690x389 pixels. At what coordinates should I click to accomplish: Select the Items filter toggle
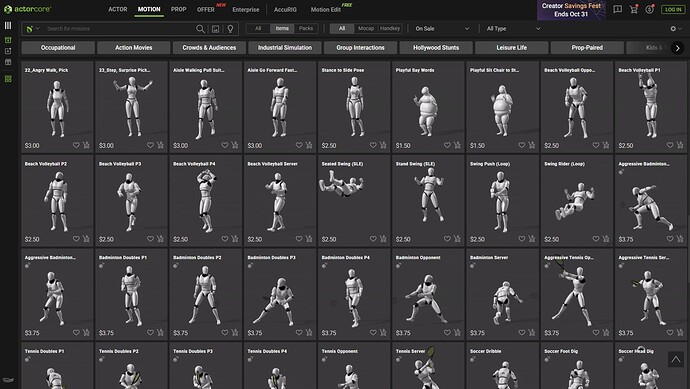[282, 29]
